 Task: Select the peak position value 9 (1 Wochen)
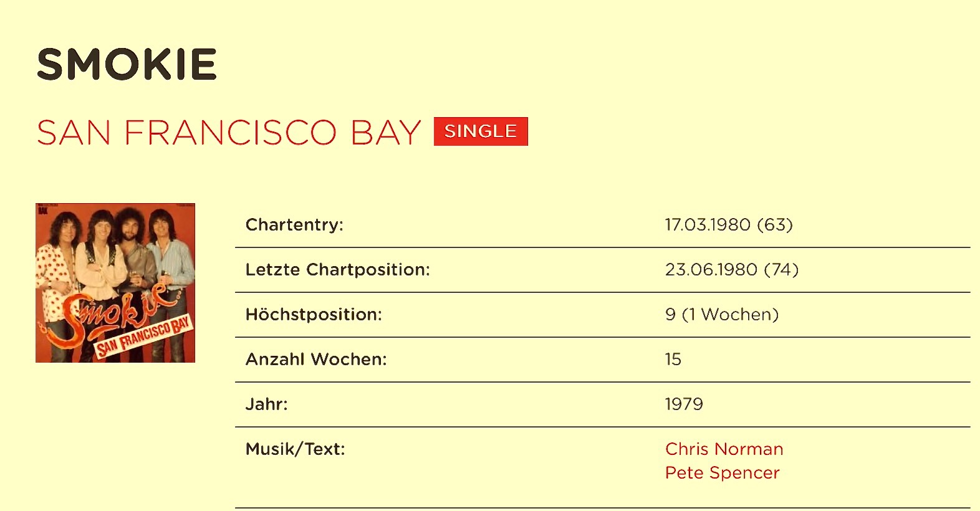tap(721, 315)
